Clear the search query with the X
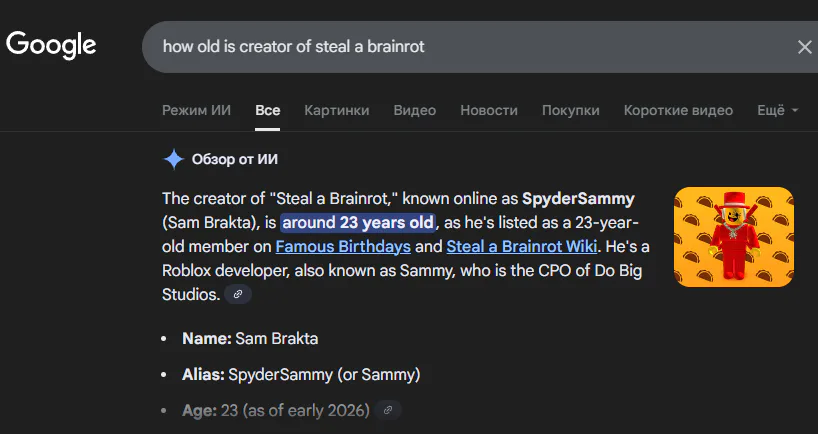 click(804, 47)
